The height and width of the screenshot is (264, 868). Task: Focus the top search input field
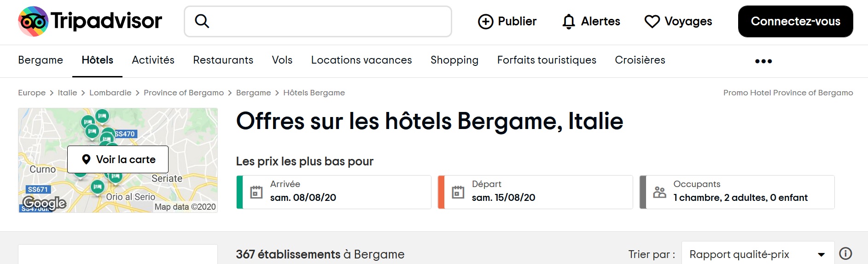pyautogui.click(x=318, y=21)
